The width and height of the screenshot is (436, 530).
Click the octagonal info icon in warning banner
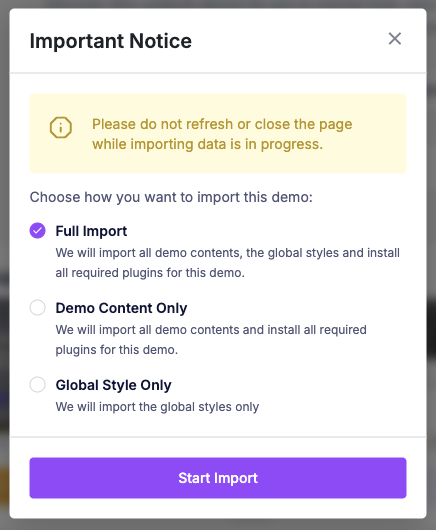click(60, 127)
